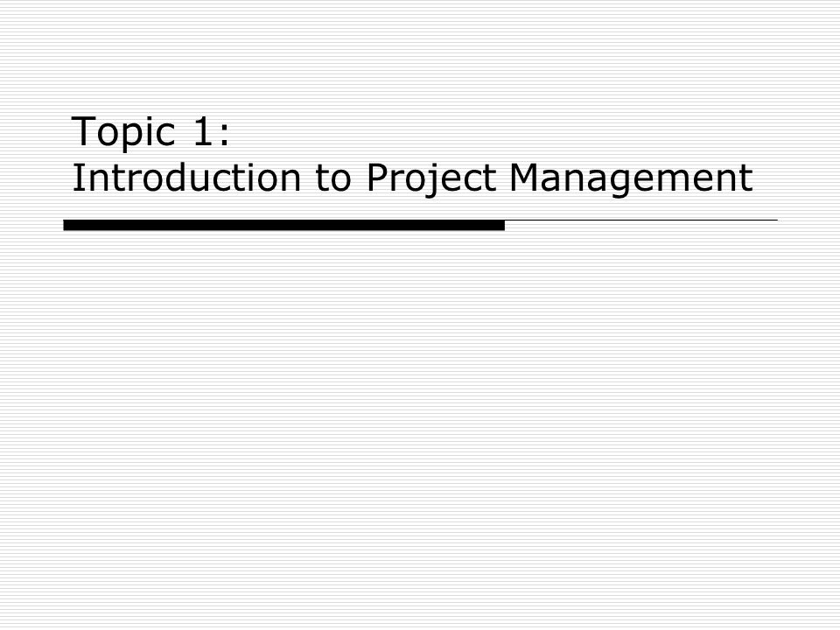Viewport: 840px width, 630px height.
Task: Click the letter "p" in Topic
Action: point(134,137)
